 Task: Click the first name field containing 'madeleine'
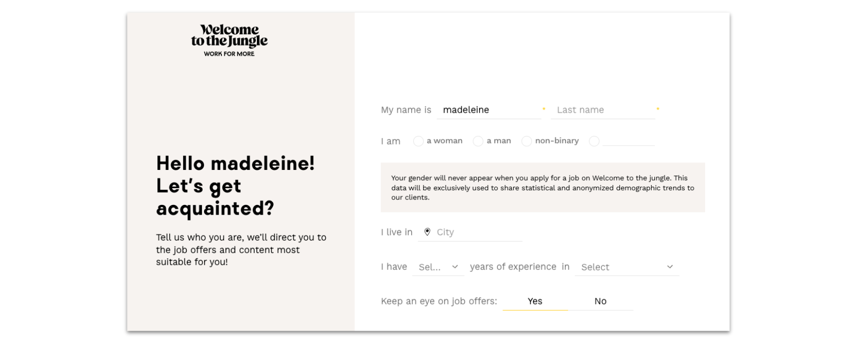pyautogui.click(x=487, y=110)
